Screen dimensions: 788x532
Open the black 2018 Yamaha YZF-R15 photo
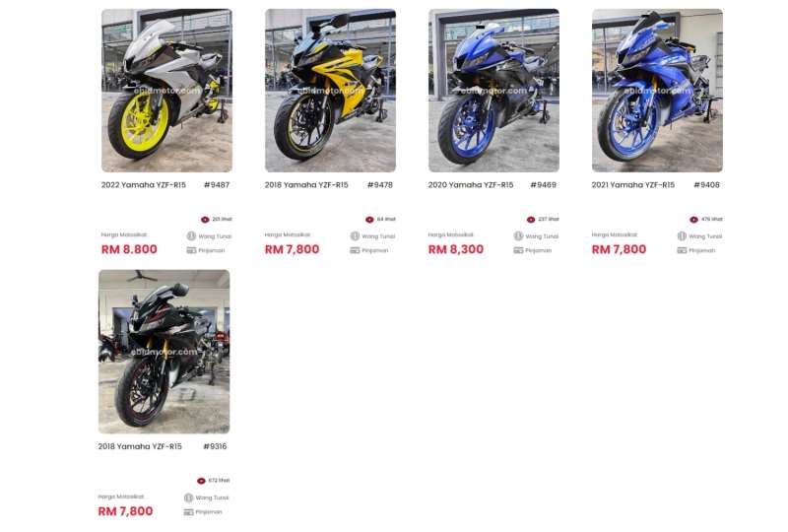pyautogui.click(x=164, y=352)
